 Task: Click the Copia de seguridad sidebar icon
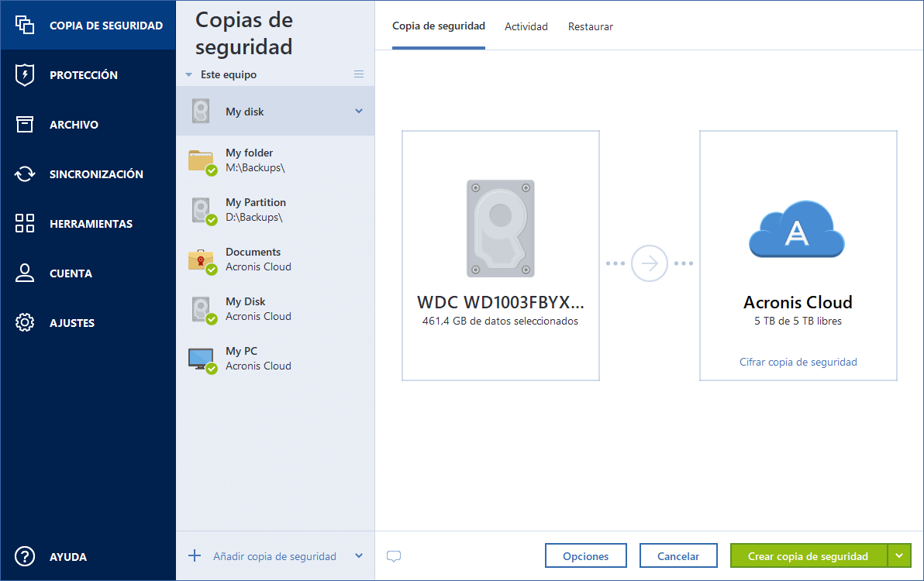[25, 25]
